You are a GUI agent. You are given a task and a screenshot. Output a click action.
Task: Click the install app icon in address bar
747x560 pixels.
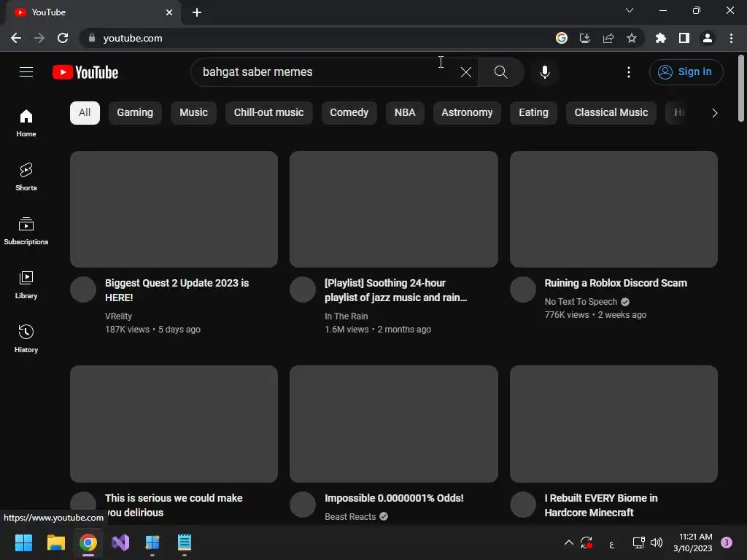coord(585,38)
